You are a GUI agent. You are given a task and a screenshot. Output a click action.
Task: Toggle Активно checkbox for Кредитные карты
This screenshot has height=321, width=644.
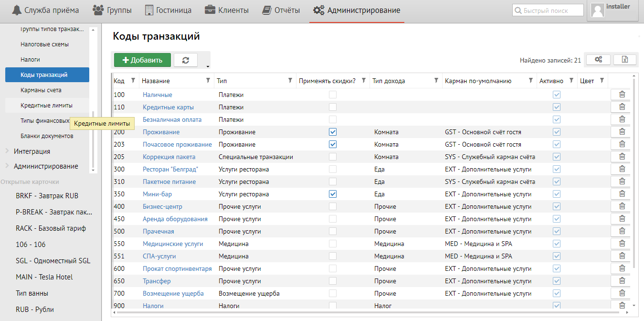click(557, 107)
